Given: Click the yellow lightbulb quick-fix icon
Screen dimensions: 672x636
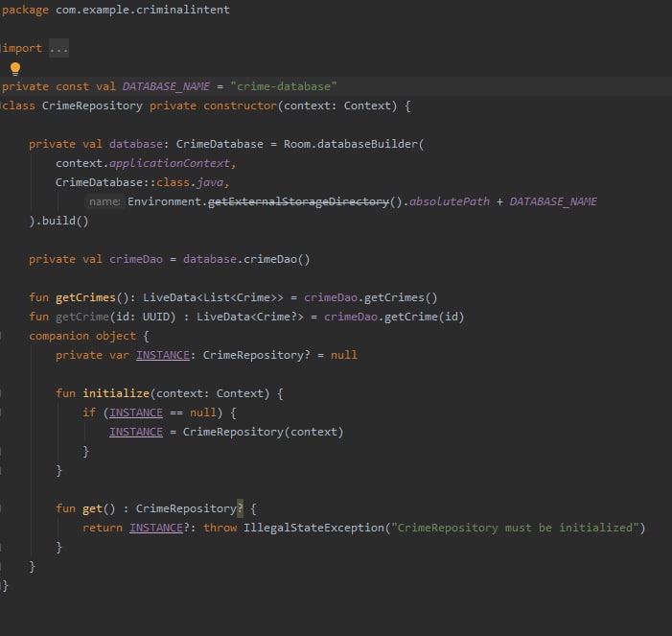Looking at the screenshot, I should pos(15,69).
